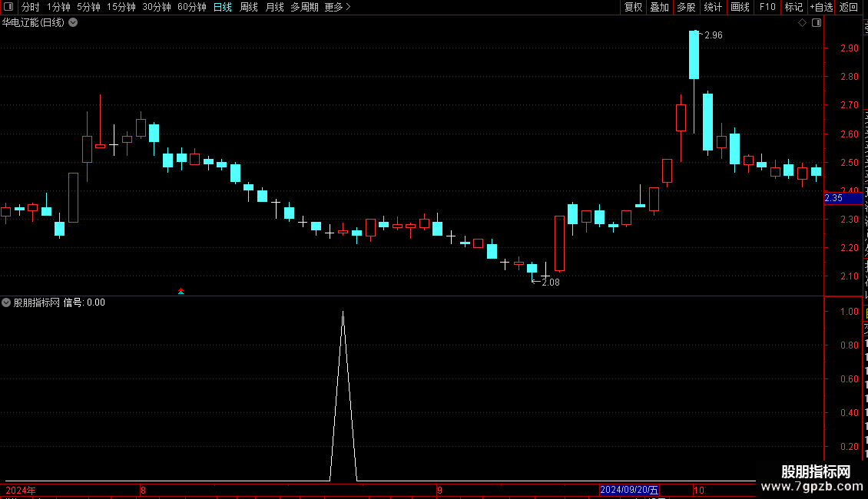This screenshot has width=868, height=499.
Task: Click the 标记 mark button
Action: pos(793,7)
